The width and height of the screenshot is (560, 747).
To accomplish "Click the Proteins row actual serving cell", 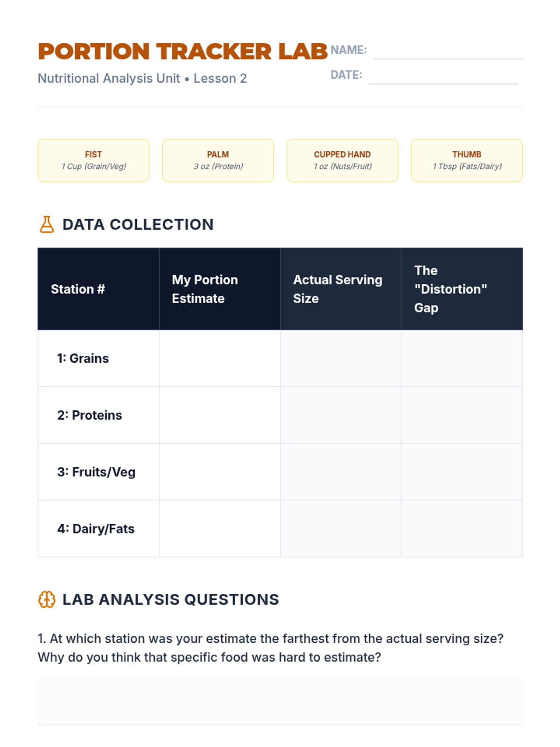I will click(341, 415).
